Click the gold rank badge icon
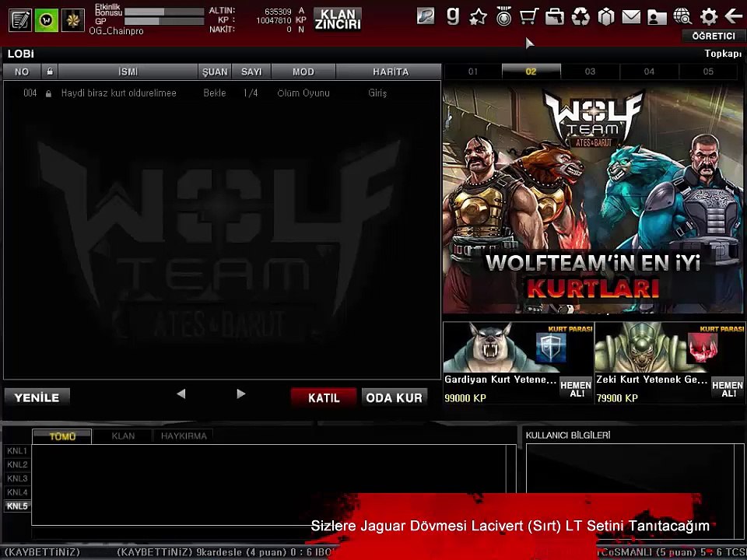The width and height of the screenshot is (747, 560). tap(73, 20)
